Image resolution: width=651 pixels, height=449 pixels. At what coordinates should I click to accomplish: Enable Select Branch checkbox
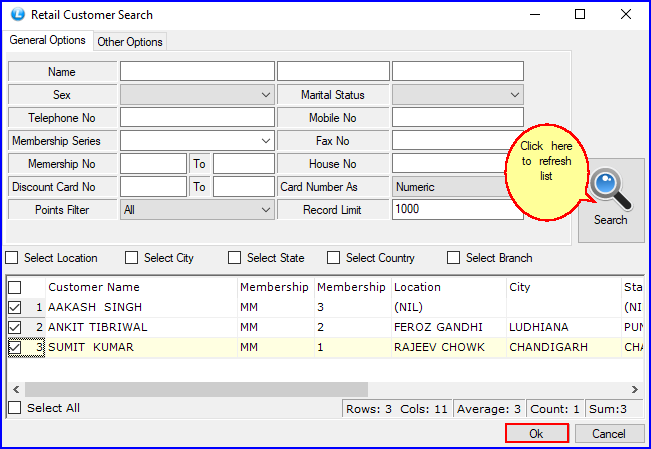coord(453,258)
